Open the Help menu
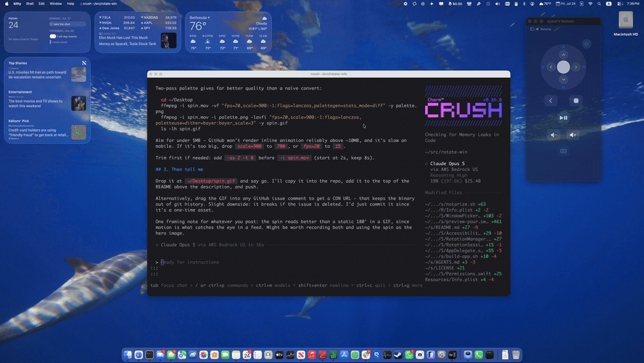Viewport: 644px width, 363px height. coord(71,4)
